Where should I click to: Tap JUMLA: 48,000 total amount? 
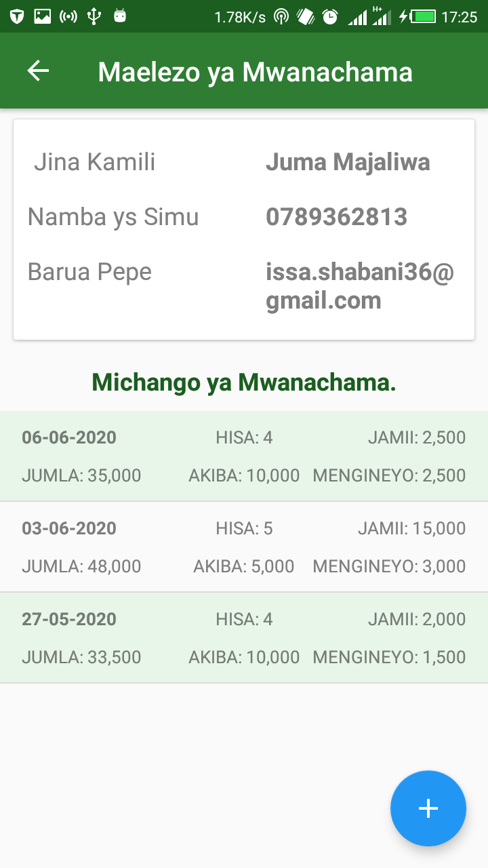(x=81, y=566)
